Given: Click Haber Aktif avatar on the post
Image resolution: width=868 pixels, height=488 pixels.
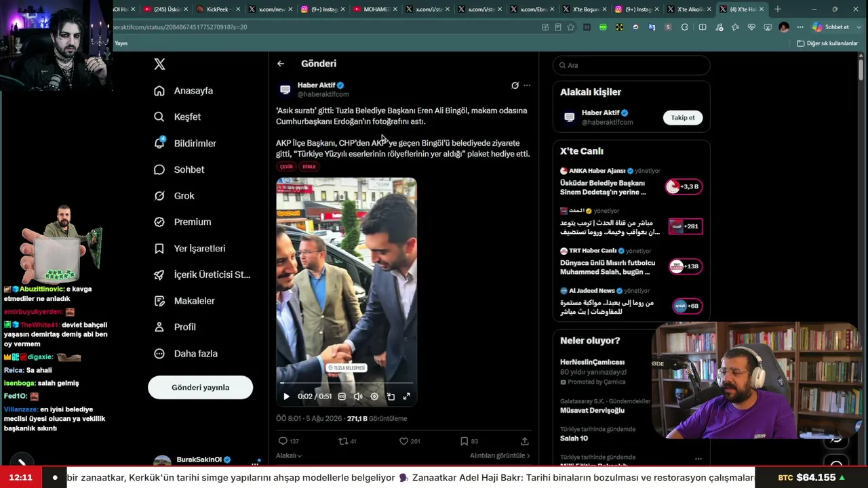Looking at the screenshot, I should [x=285, y=89].
